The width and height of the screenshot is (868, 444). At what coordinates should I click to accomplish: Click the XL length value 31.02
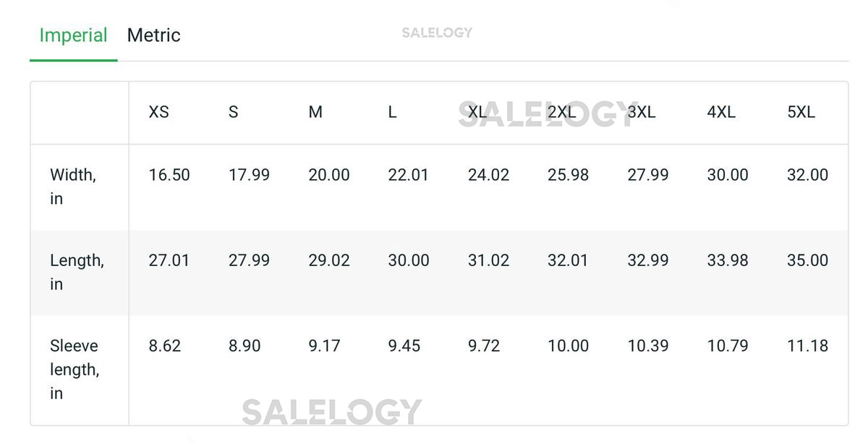click(x=488, y=260)
